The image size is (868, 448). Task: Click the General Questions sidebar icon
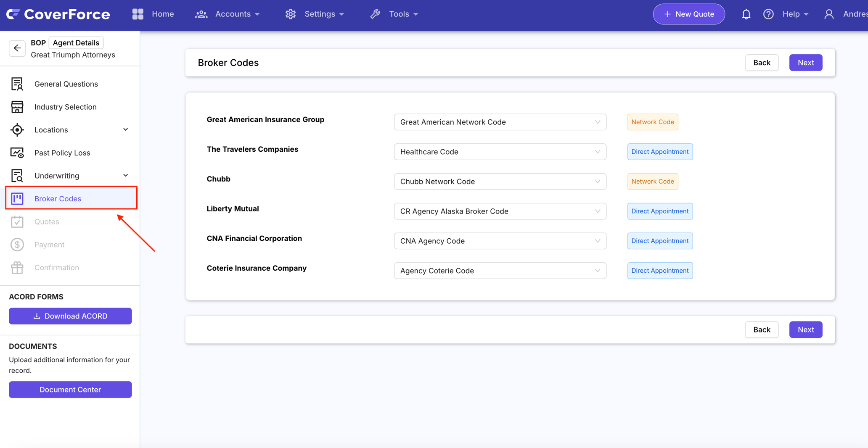[17, 84]
